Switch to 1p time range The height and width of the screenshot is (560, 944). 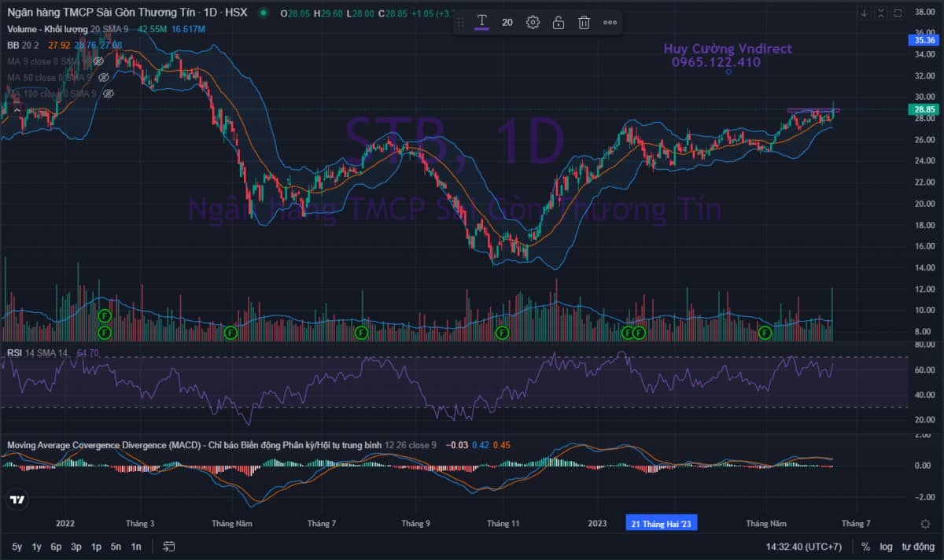click(x=96, y=547)
